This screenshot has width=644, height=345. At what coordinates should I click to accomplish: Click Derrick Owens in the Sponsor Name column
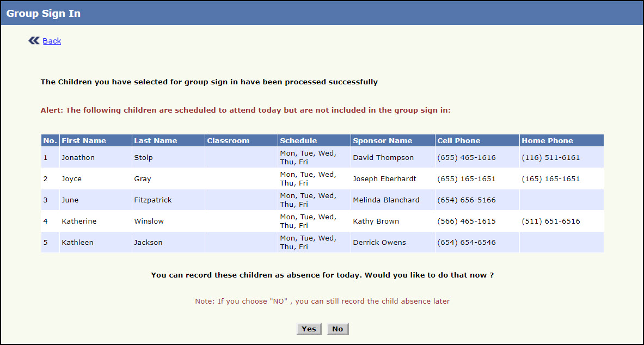click(379, 242)
